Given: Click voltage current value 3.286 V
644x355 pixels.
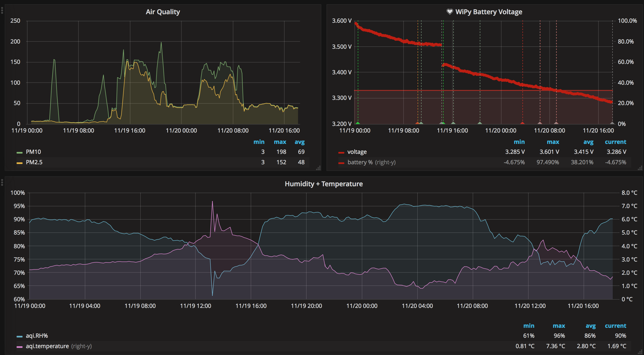Looking at the screenshot, I should [x=617, y=152].
